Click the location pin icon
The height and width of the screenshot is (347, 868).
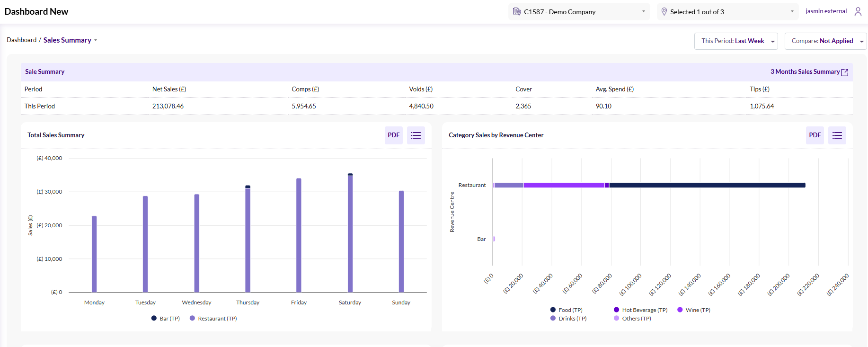point(664,12)
